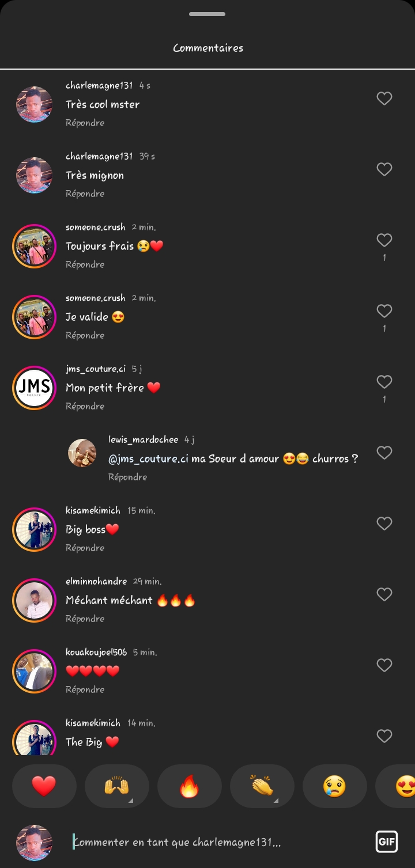The height and width of the screenshot is (868, 415).
Task: Send the raised hands emoji reaction
Action: coord(116,786)
